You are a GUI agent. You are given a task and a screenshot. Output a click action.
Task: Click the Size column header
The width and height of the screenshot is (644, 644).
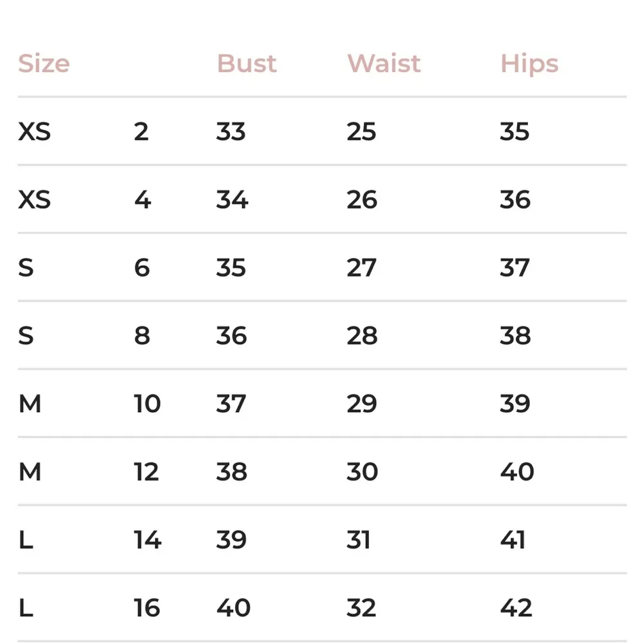coord(44,64)
